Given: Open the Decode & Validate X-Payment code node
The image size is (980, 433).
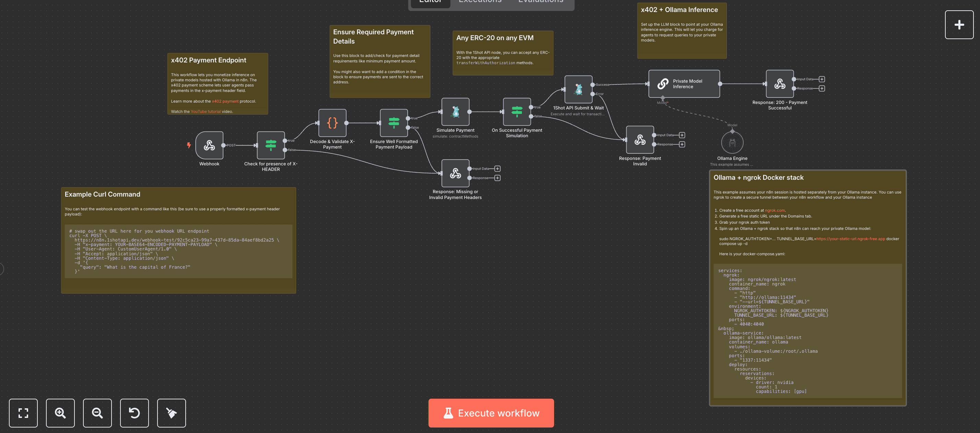Looking at the screenshot, I should [332, 123].
